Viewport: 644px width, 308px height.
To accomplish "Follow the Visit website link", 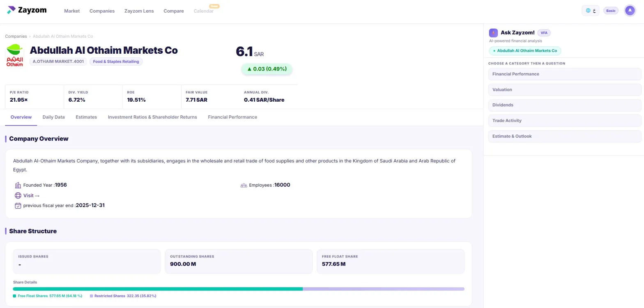I will [x=31, y=196].
